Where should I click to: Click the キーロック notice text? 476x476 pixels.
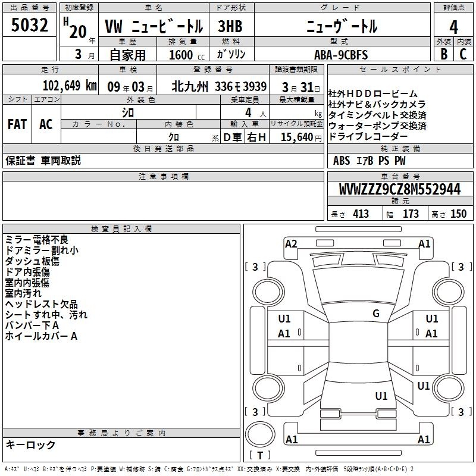pyautogui.click(x=30, y=445)
